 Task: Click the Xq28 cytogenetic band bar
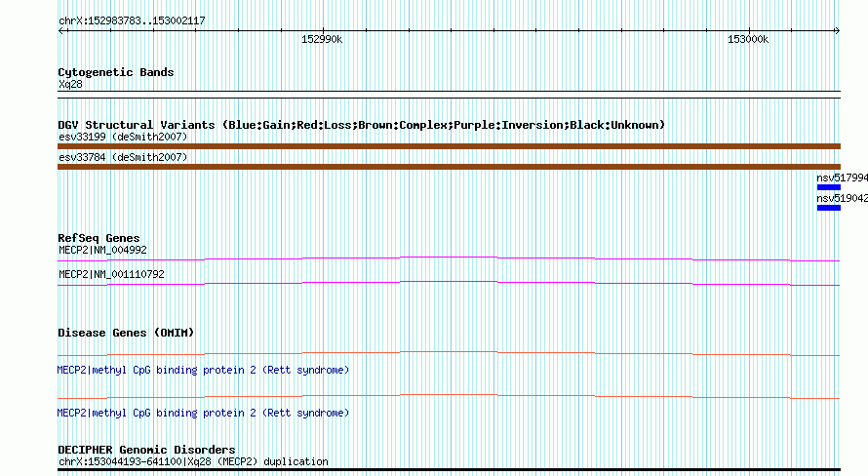pos(449,95)
